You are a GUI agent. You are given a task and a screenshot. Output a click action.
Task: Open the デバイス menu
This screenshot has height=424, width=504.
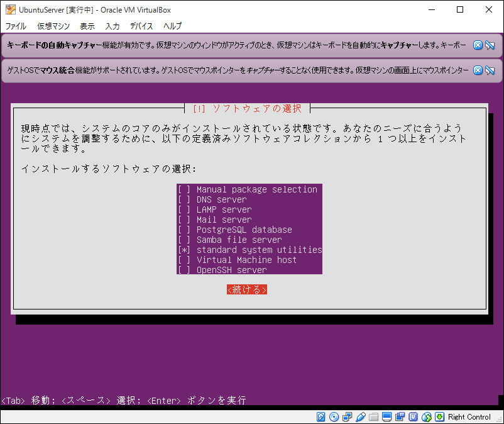pos(141,26)
